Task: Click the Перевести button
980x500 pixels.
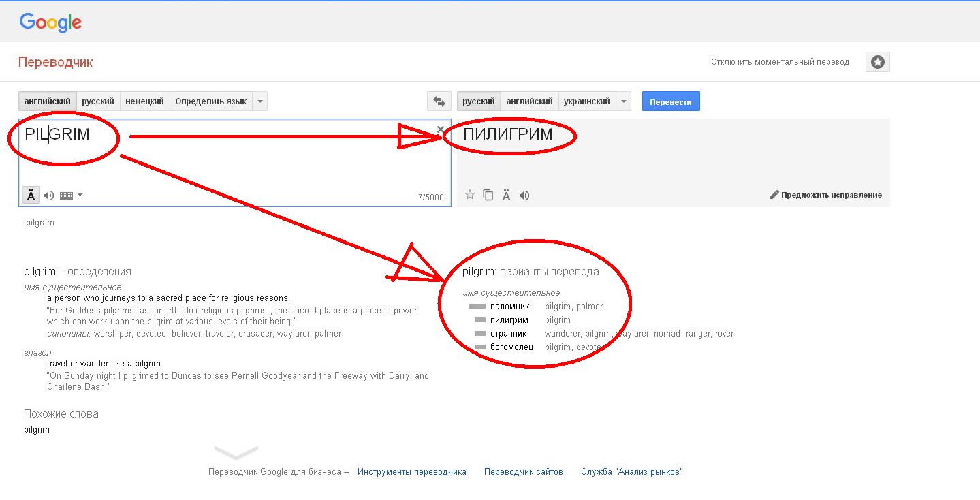Action: pos(671,101)
